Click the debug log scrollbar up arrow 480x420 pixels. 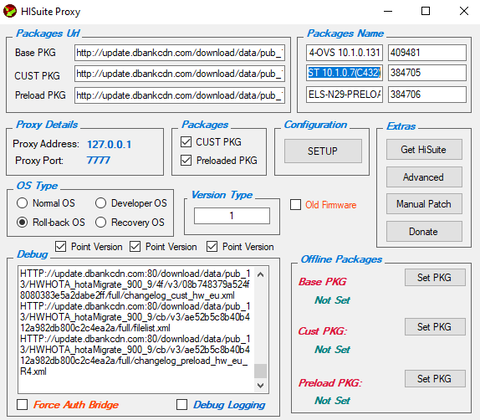pyautogui.click(x=261, y=275)
